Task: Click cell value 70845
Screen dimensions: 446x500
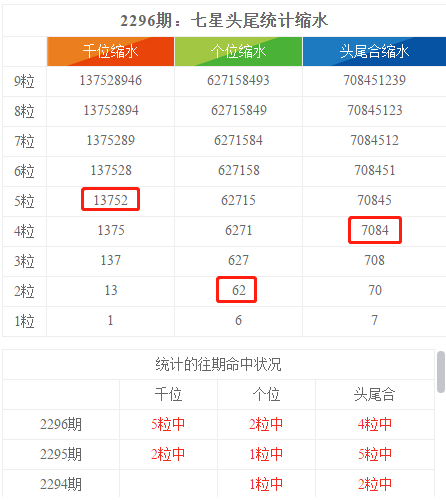Action: point(375,200)
